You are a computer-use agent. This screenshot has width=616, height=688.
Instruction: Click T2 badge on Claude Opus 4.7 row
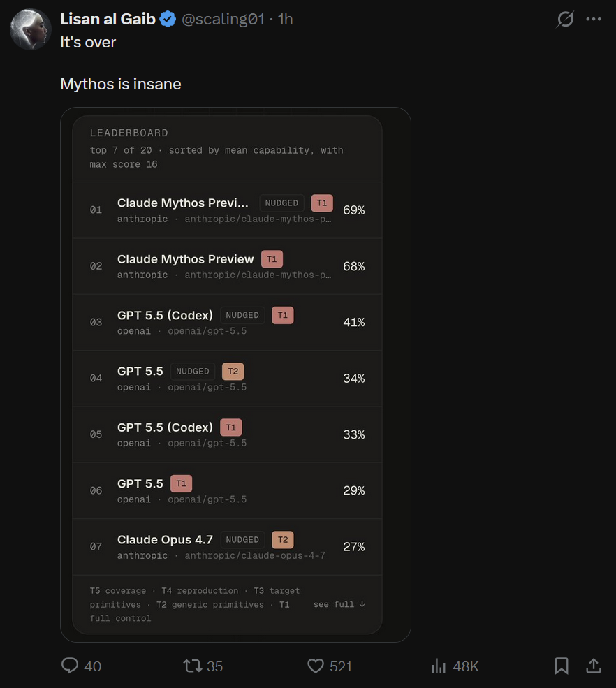pos(283,540)
